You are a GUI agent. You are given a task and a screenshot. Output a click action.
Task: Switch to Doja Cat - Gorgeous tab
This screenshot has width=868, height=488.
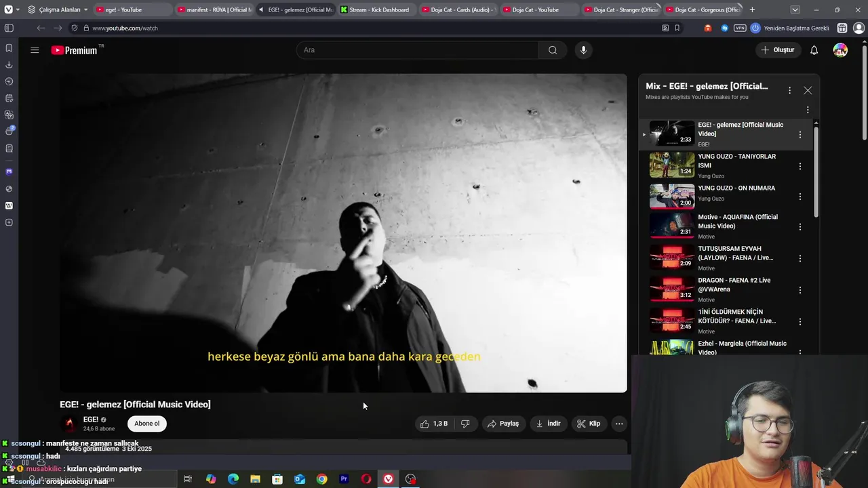tap(702, 9)
